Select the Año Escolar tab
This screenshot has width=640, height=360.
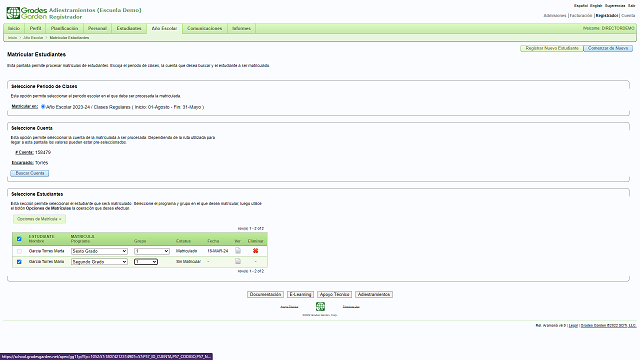tap(164, 29)
